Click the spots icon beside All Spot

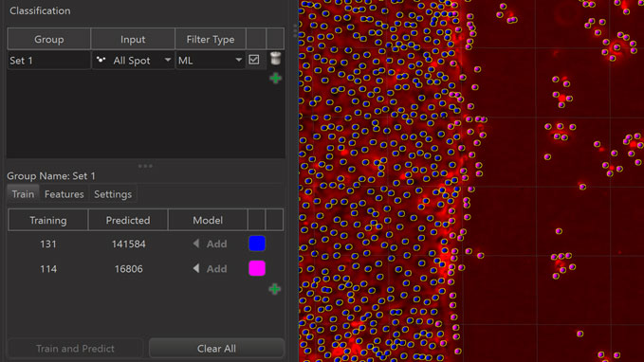pyautogui.click(x=101, y=61)
